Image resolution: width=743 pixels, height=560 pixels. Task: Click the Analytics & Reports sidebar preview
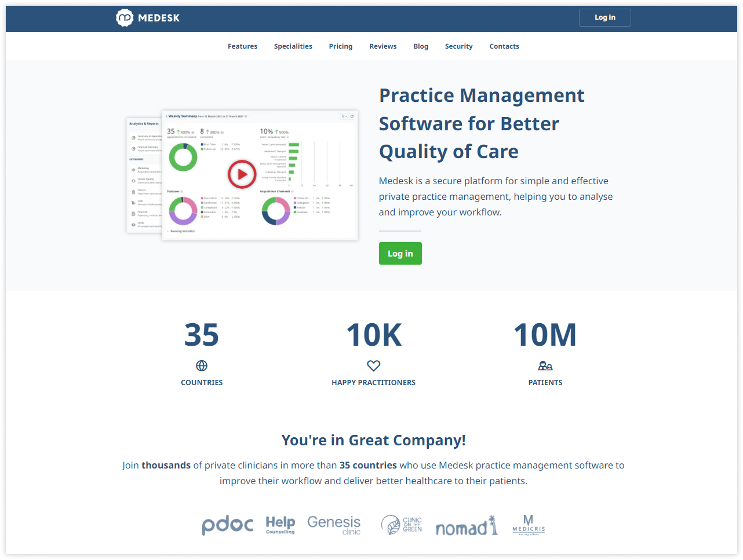coord(144,175)
